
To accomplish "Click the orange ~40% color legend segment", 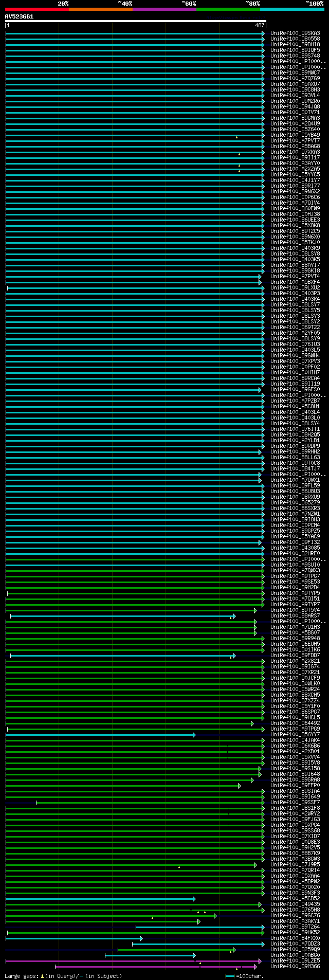I will tap(100, 9).
